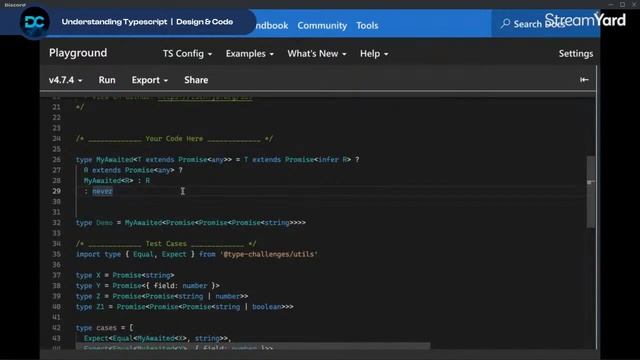The image size is (640, 360).
Task: Open the Handbook nav item
Action: point(272,25)
